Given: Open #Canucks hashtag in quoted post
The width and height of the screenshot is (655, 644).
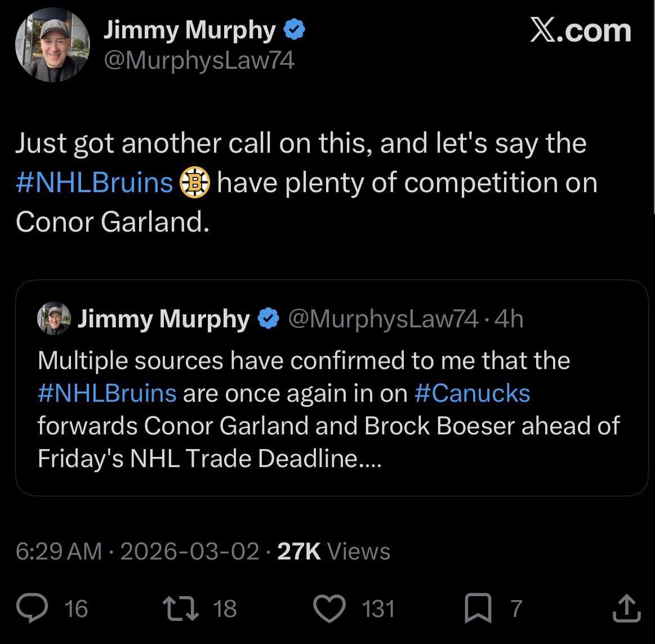Looking at the screenshot, I should point(472,393).
